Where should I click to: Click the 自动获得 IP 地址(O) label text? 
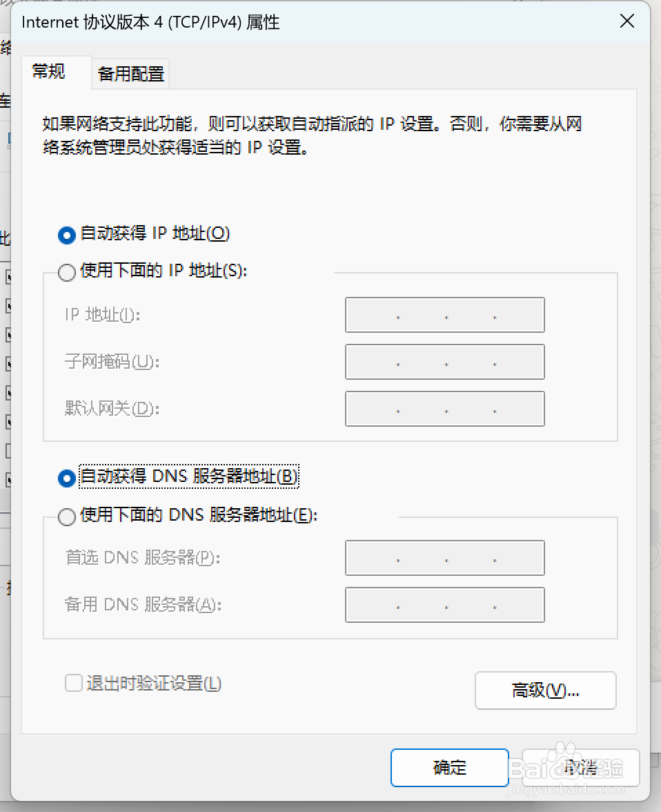point(155,233)
